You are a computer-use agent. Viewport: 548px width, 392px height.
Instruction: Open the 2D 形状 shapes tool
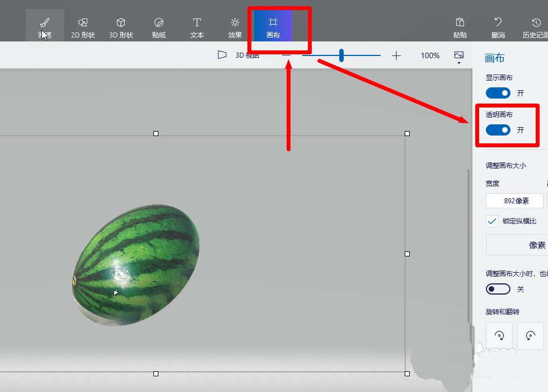tap(83, 27)
